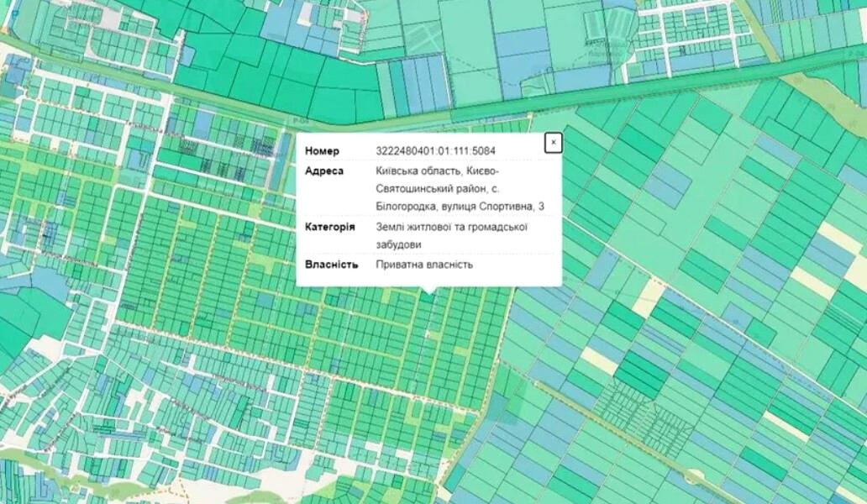Click the cadastral number 3222480401:01:111:5084
This screenshot has height=504, width=867.
point(435,151)
